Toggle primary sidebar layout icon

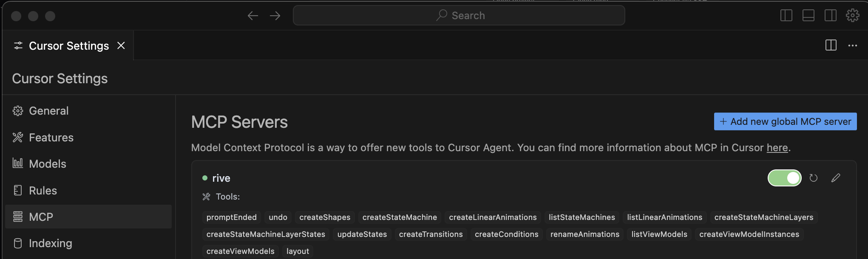click(x=786, y=16)
